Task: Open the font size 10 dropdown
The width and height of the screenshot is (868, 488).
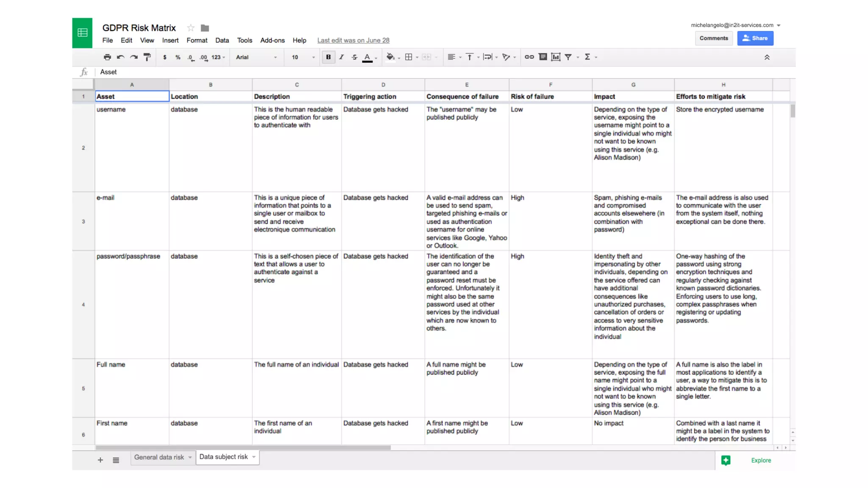Action: pyautogui.click(x=303, y=57)
